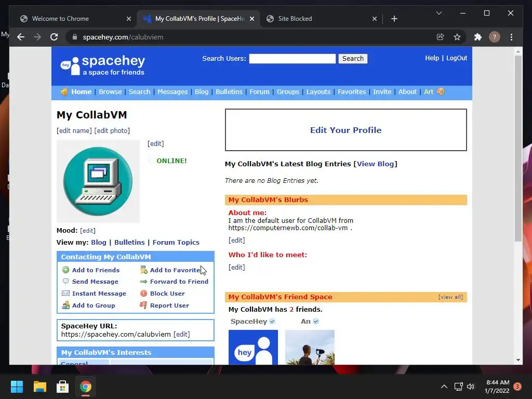Click the notification badge showing 3

click(517, 387)
